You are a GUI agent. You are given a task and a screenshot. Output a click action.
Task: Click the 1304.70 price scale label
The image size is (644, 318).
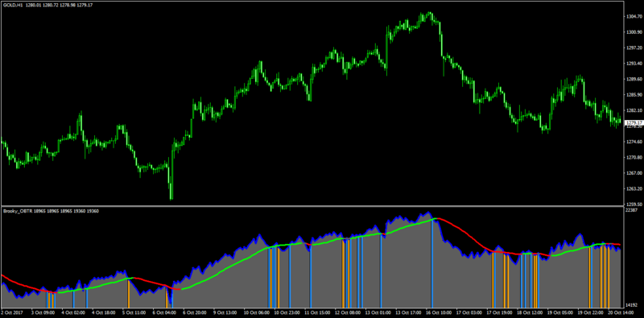[x=634, y=16]
